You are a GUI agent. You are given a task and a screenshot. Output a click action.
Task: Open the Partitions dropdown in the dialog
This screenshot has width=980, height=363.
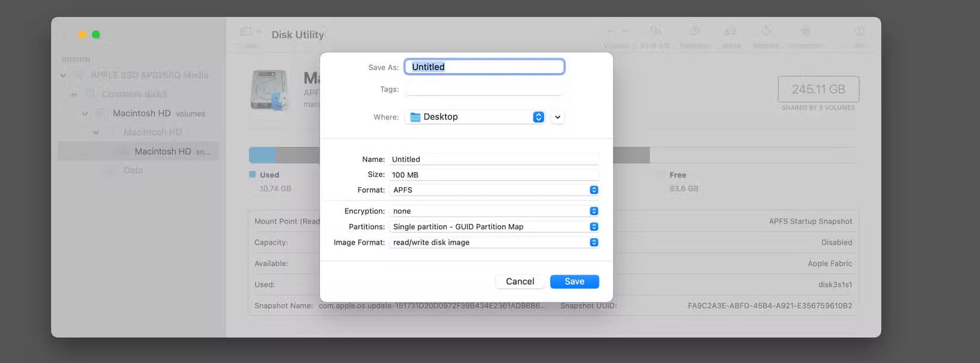pos(494,226)
